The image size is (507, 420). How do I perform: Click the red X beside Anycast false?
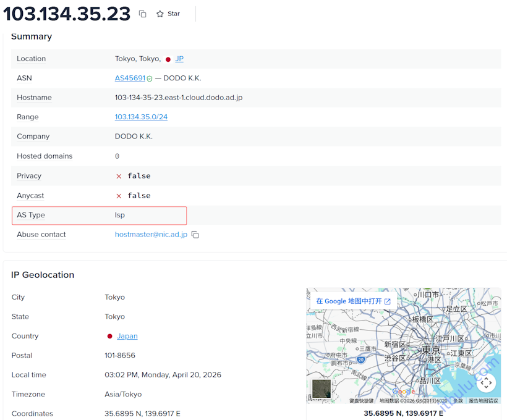point(119,195)
